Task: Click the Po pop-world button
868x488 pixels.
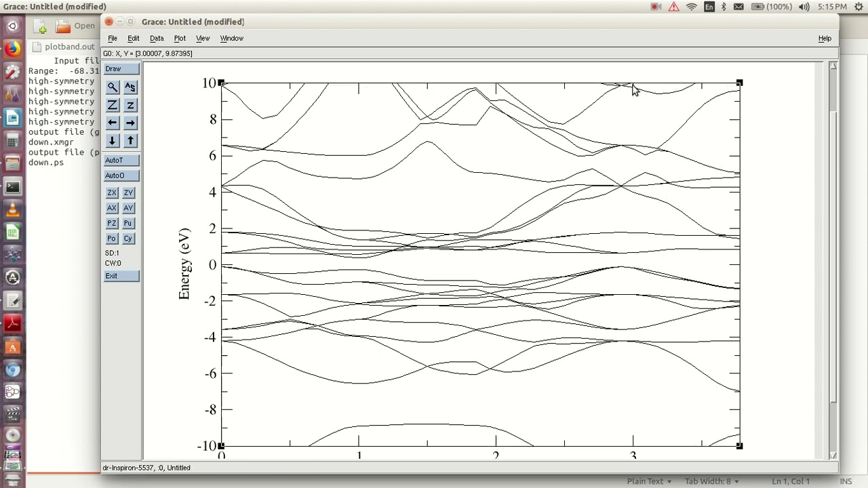Action: [112, 239]
